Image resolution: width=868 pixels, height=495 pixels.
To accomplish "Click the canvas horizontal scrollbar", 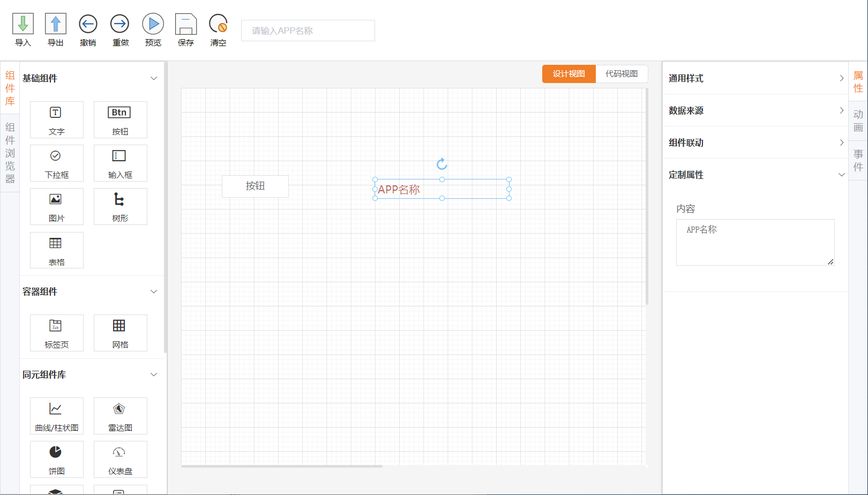I will [282, 466].
